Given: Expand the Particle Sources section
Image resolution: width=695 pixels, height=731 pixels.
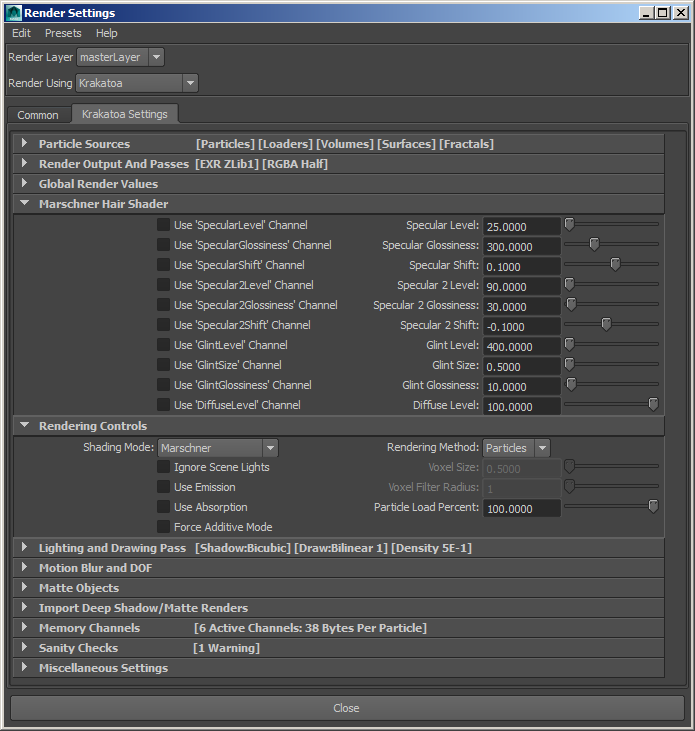Looking at the screenshot, I should (25, 144).
